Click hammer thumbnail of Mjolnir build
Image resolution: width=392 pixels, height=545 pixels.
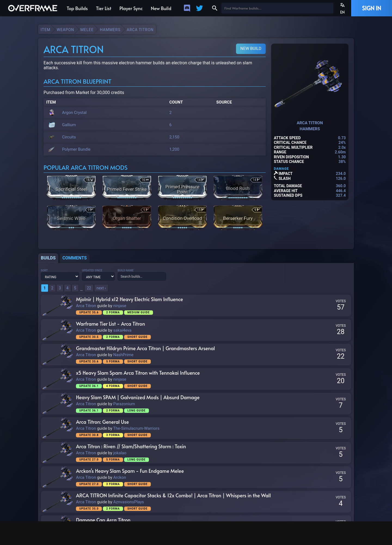[x=57, y=305]
